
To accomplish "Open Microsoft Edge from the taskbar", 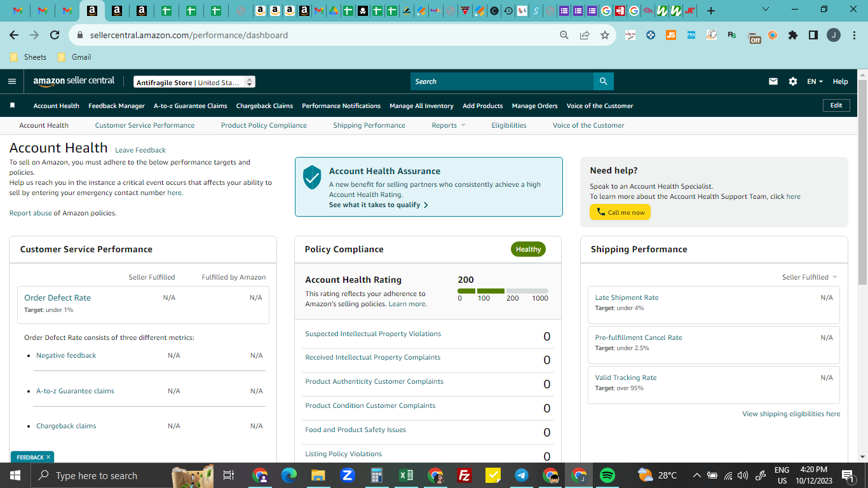I will pos(289,475).
